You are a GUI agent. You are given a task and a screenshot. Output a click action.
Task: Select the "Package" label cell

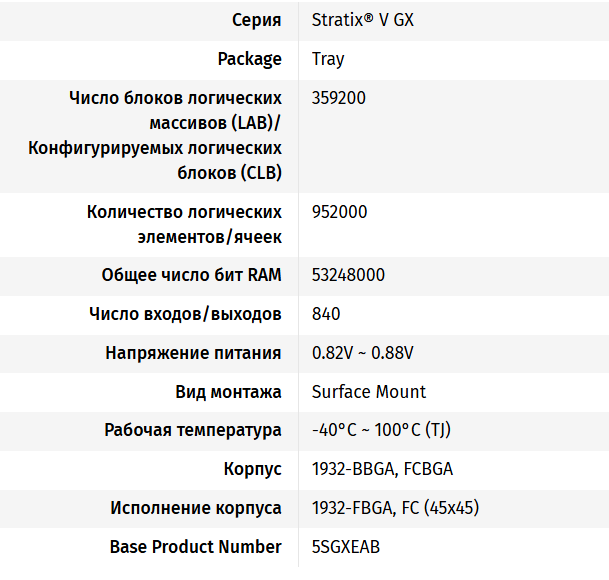pyautogui.click(x=249, y=59)
